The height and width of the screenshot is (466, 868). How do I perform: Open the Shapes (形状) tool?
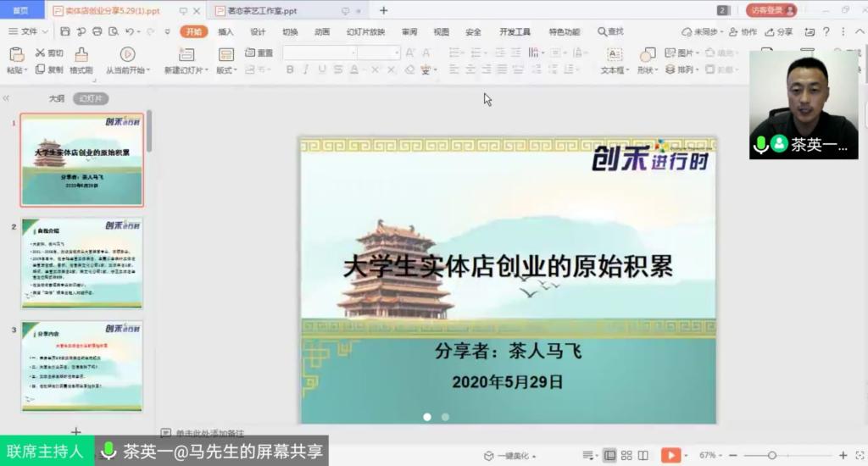(x=647, y=55)
